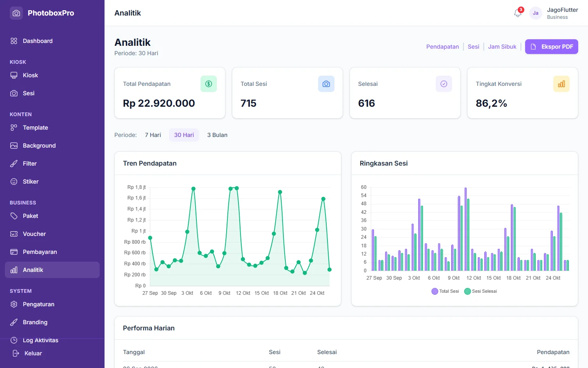
Task: Click the Total Pendapatan dollar icon
Action: point(209,84)
